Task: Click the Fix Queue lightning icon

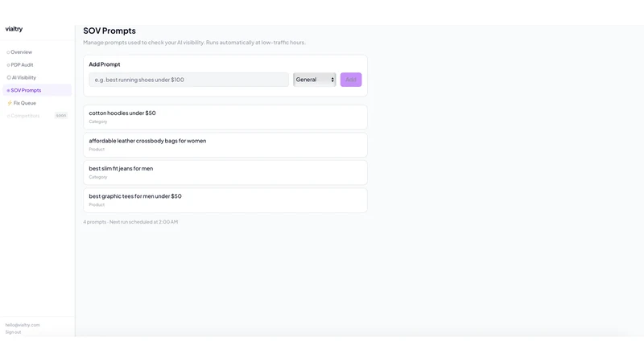Action: [10, 103]
